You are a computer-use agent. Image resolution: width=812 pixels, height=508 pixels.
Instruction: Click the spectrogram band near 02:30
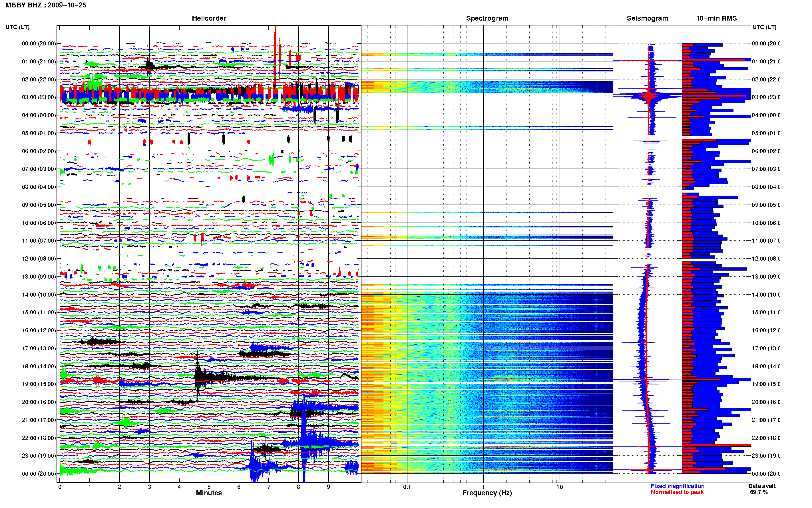click(487, 87)
